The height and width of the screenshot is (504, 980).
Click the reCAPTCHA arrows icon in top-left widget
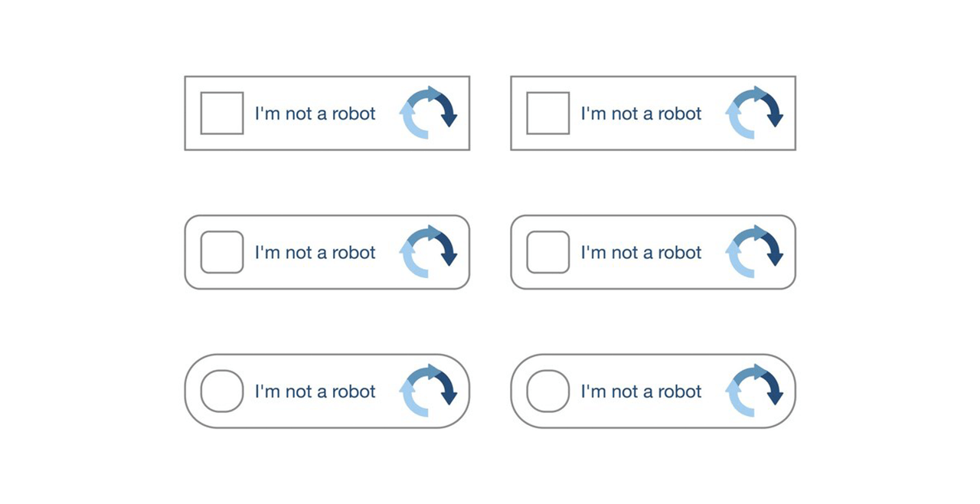point(428,113)
